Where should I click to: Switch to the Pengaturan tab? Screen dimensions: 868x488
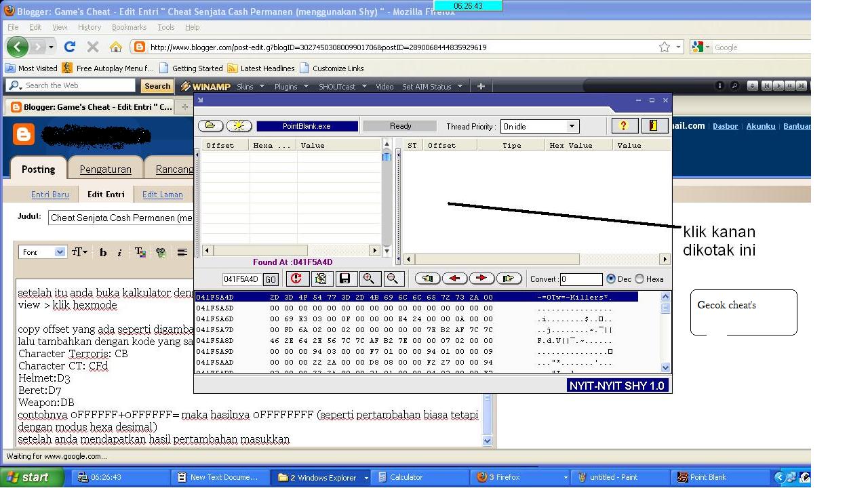pyautogui.click(x=105, y=169)
